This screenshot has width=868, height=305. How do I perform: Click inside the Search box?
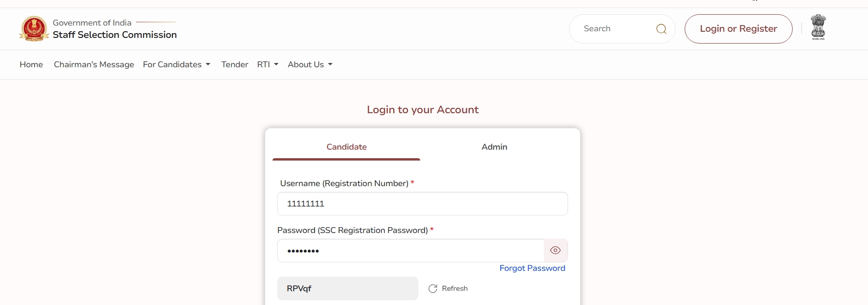(616, 29)
